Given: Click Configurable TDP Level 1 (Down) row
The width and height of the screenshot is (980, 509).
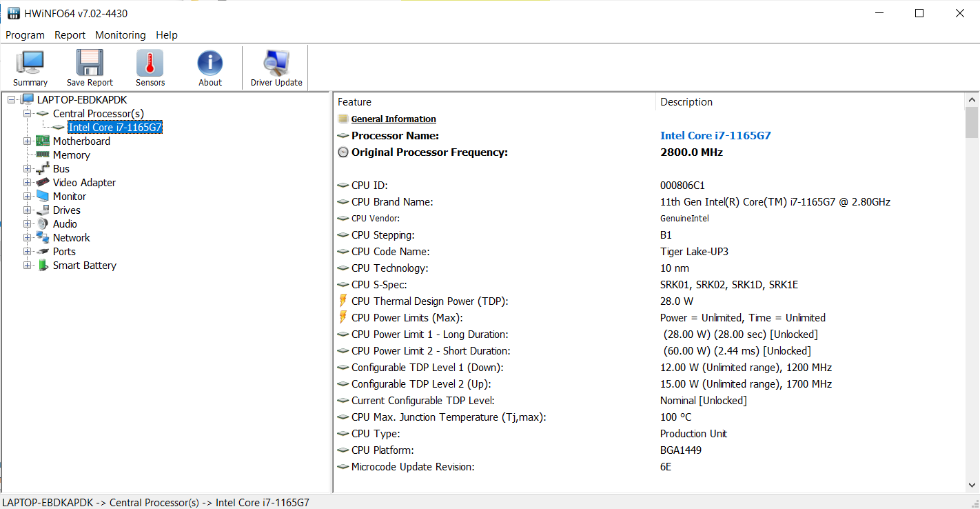Looking at the screenshot, I should pyautogui.click(x=649, y=368).
